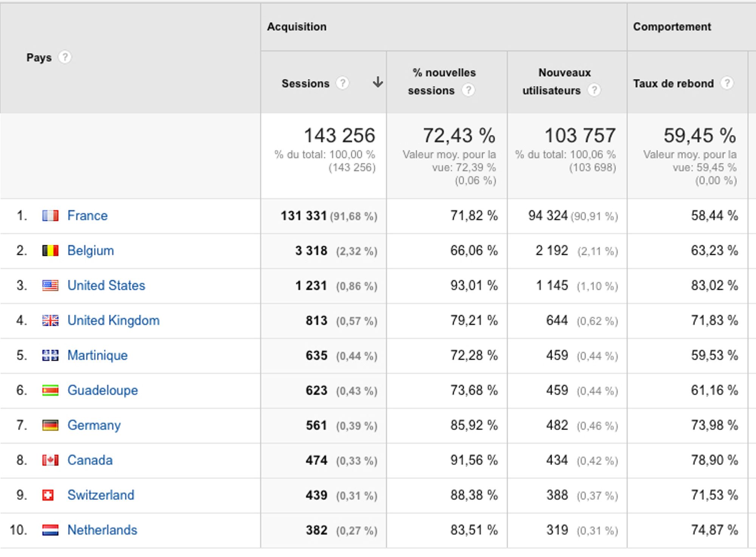This screenshot has width=756, height=557.
Task: Sort by Sessions column header
Action: click(305, 84)
